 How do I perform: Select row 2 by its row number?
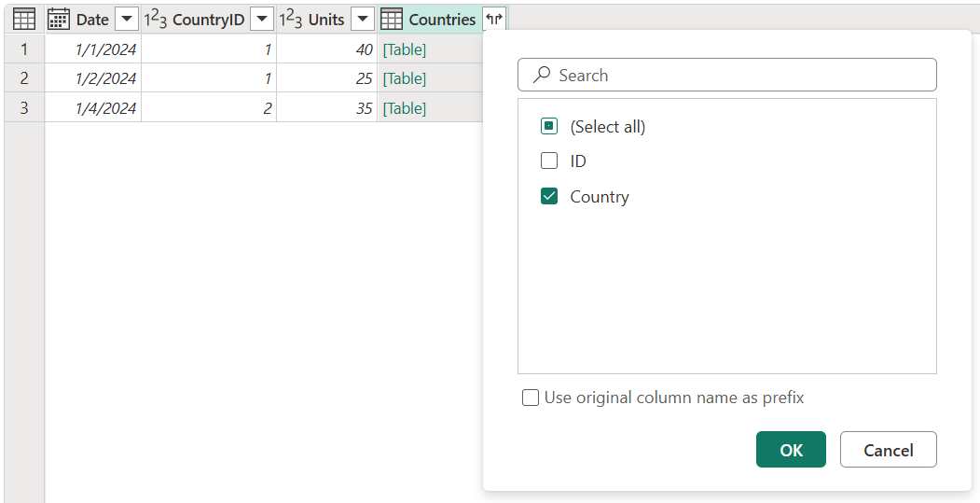[24, 78]
